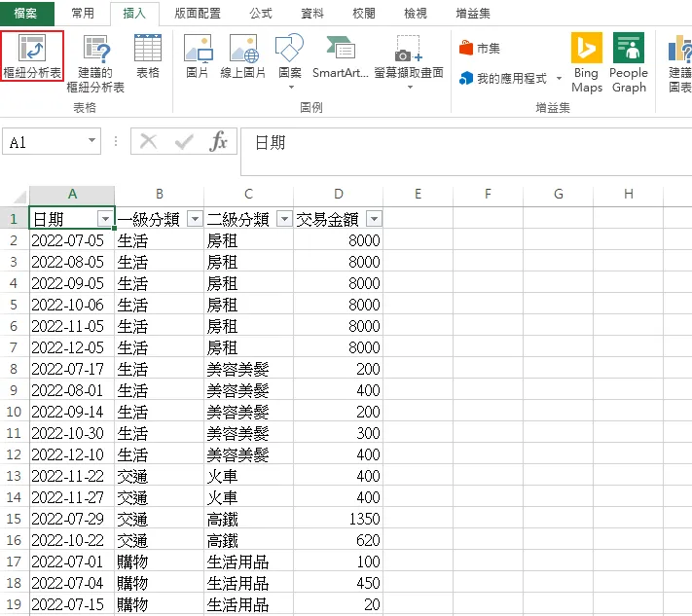The image size is (692, 616).
Task: Select column D header
Action: coord(339,195)
